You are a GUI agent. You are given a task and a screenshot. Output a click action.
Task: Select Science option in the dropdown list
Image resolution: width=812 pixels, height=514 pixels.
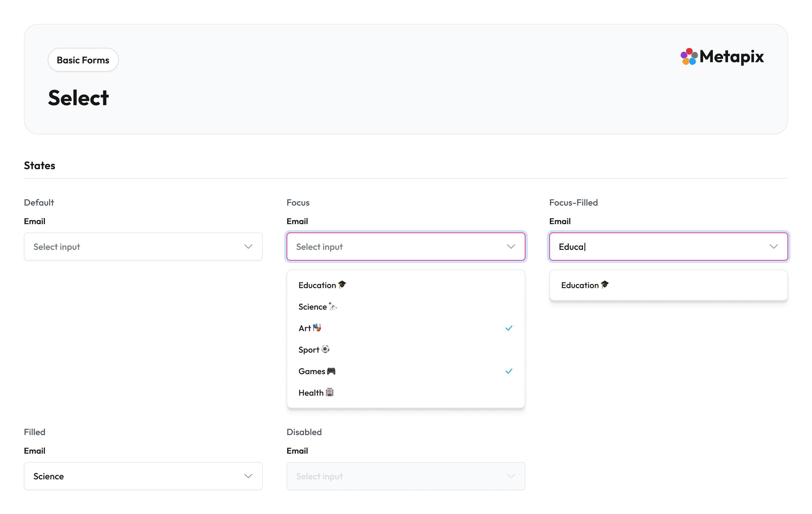tap(312, 307)
